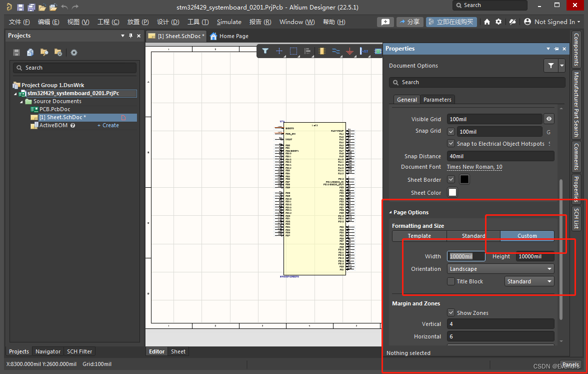Select the Standard formatting option
The image size is (588, 374).
[x=473, y=236]
